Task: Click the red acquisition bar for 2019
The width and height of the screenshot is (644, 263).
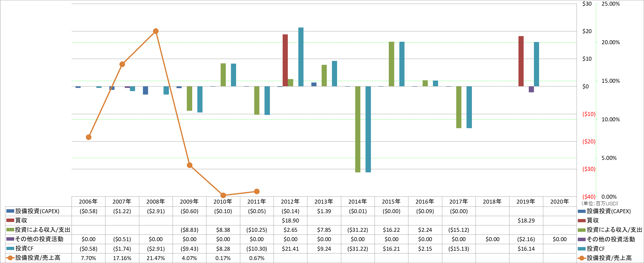Action: 521,61
